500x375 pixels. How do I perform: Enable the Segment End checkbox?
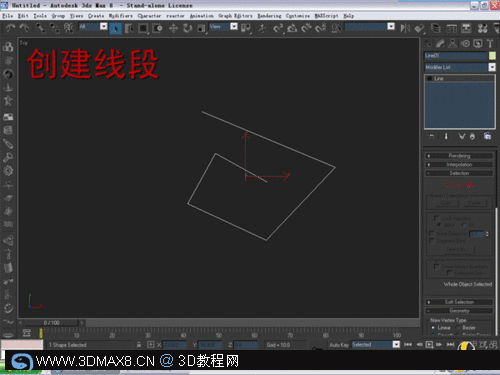tap(431, 241)
